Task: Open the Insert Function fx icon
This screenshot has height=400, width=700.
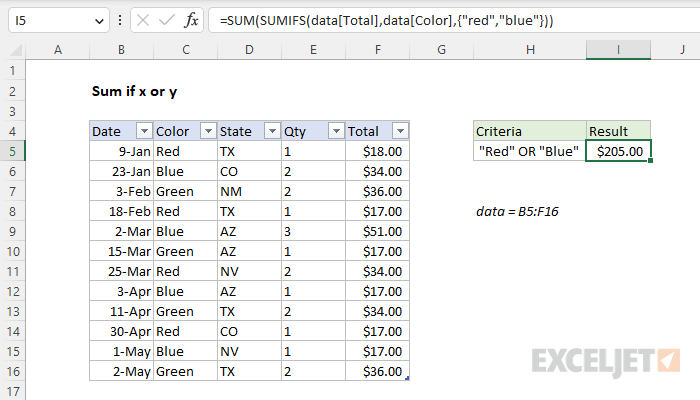Action: point(191,21)
